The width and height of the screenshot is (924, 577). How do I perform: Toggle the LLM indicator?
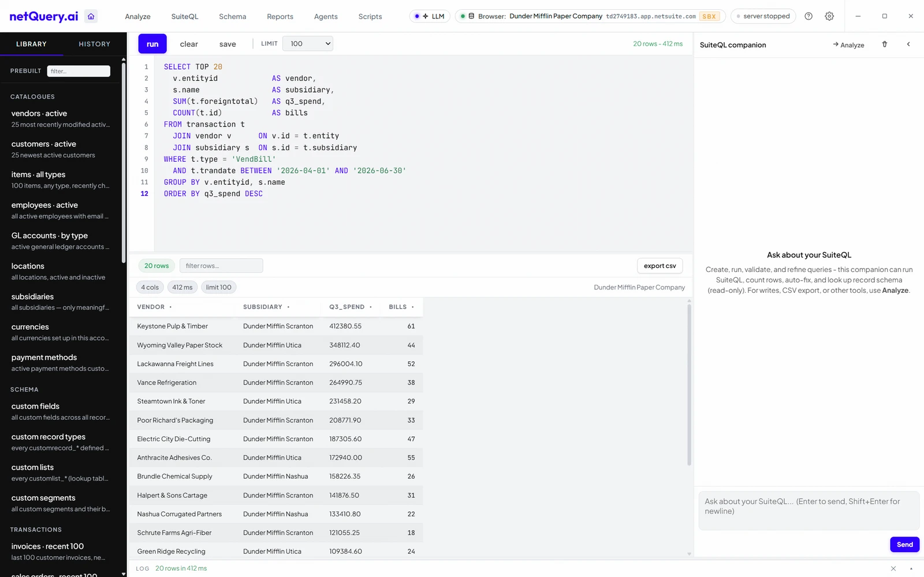[430, 16]
